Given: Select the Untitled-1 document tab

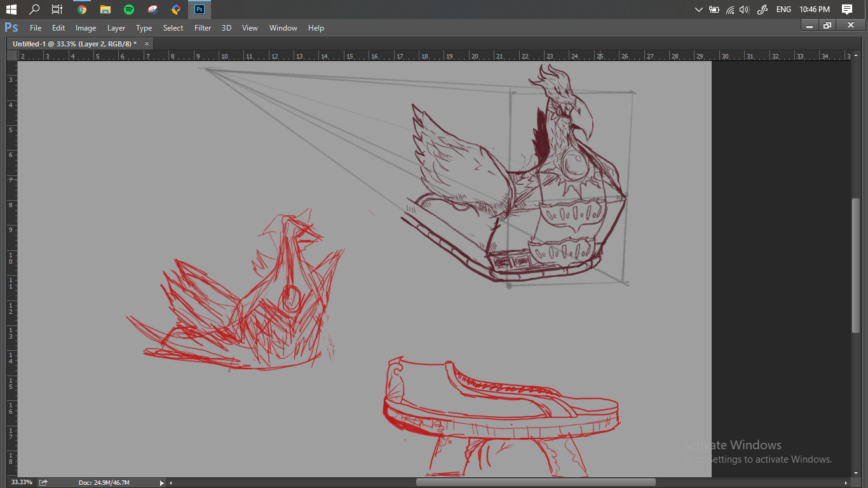Looking at the screenshot, I should point(74,44).
